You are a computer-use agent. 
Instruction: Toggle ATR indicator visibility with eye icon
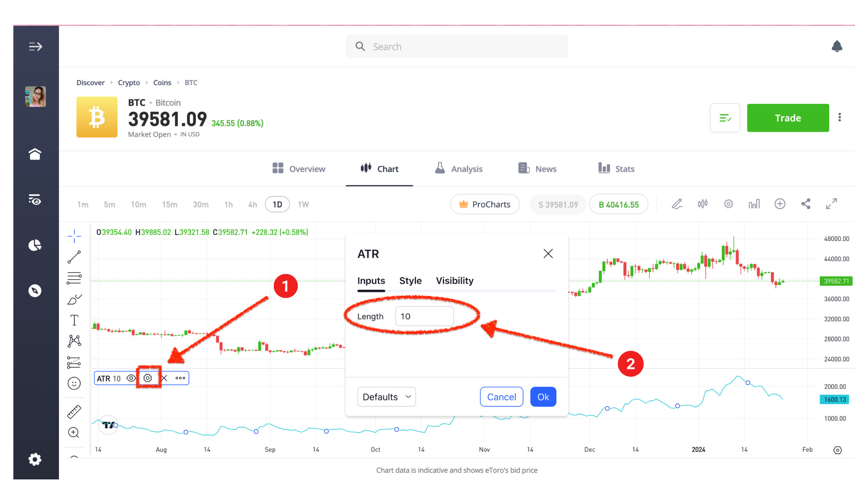coord(131,378)
